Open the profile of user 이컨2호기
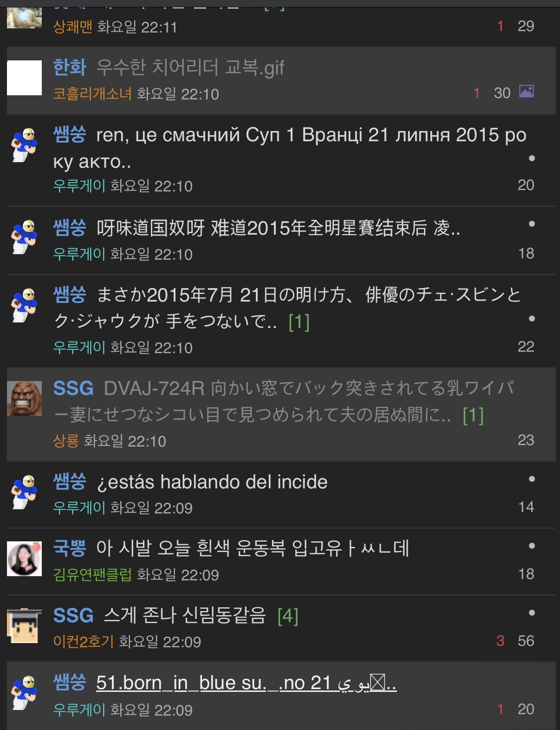Image resolution: width=560 pixels, height=730 pixels. click(84, 642)
